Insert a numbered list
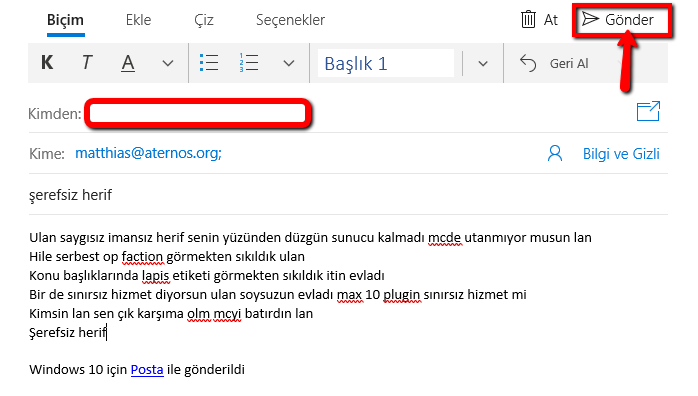 pyautogui.click(x=248, y=63)
